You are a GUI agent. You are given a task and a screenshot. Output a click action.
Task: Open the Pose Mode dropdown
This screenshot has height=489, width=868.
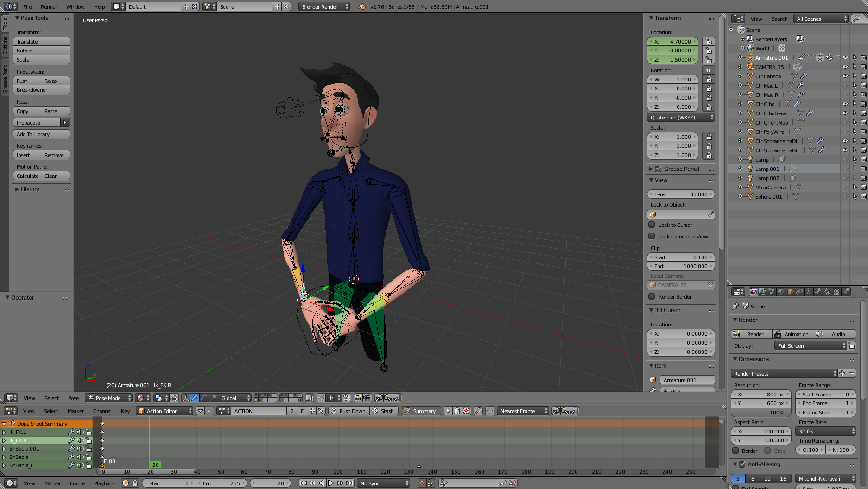109,398
